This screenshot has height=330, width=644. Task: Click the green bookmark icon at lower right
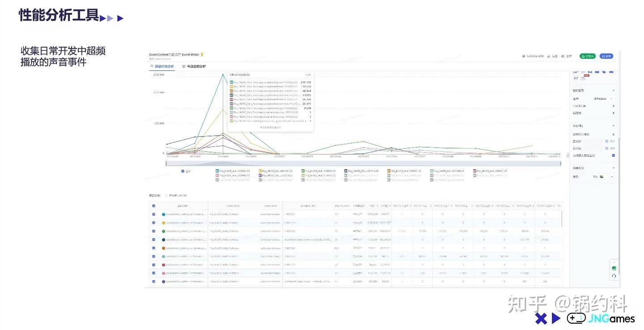pos(614,268)
